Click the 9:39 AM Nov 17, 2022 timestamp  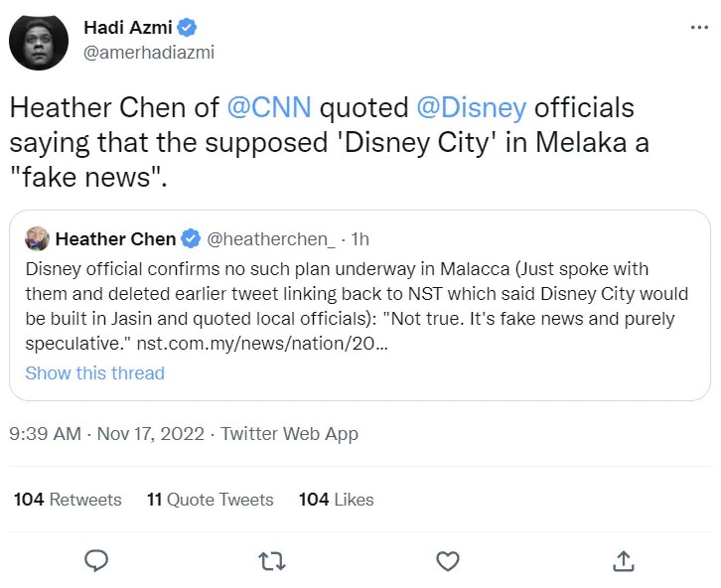[106, 434]
